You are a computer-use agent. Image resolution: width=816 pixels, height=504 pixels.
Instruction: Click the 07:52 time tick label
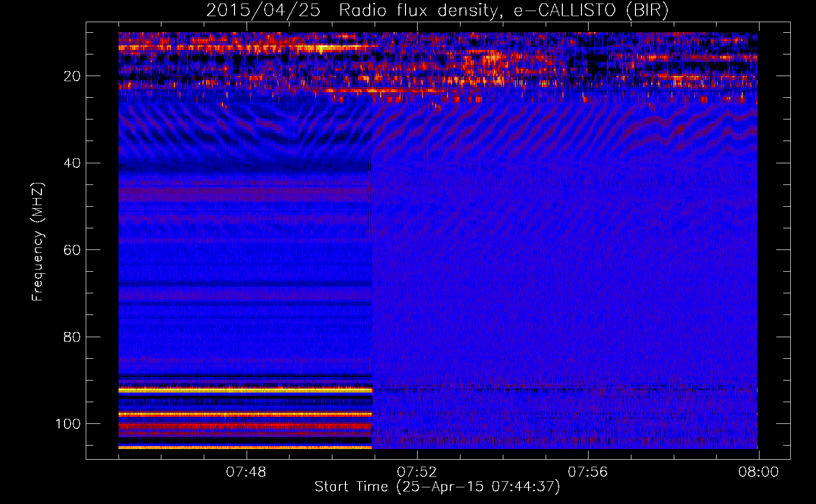click(417, 472)
